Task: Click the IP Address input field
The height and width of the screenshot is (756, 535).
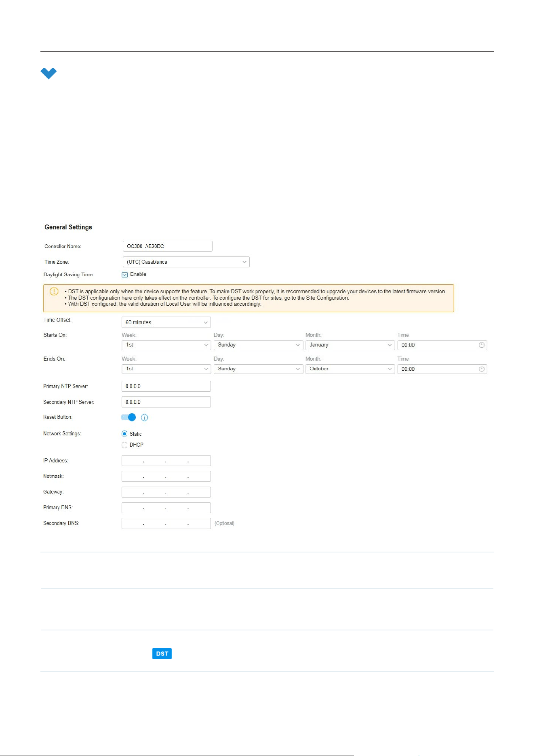Action: point(166,461)
